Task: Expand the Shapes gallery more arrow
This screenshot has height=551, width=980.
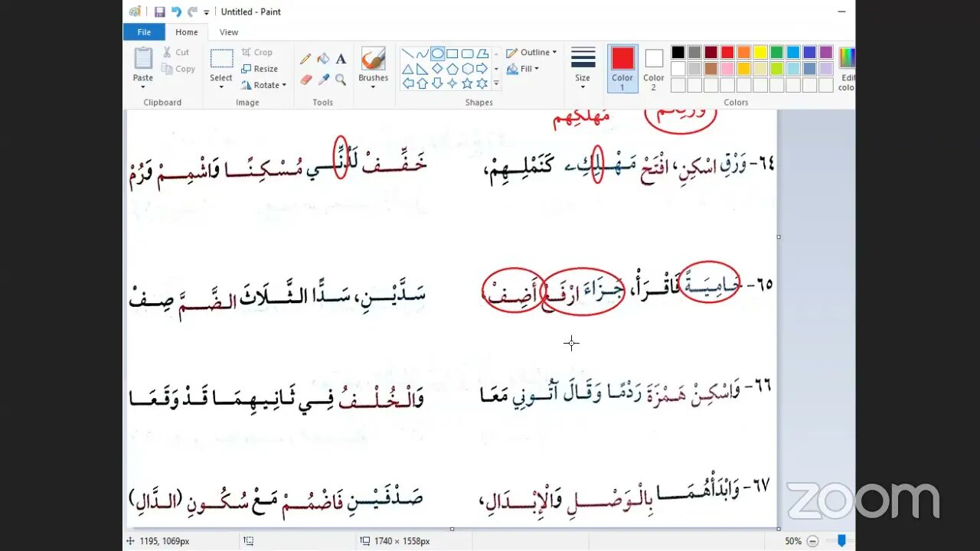Action: [496, 83]
